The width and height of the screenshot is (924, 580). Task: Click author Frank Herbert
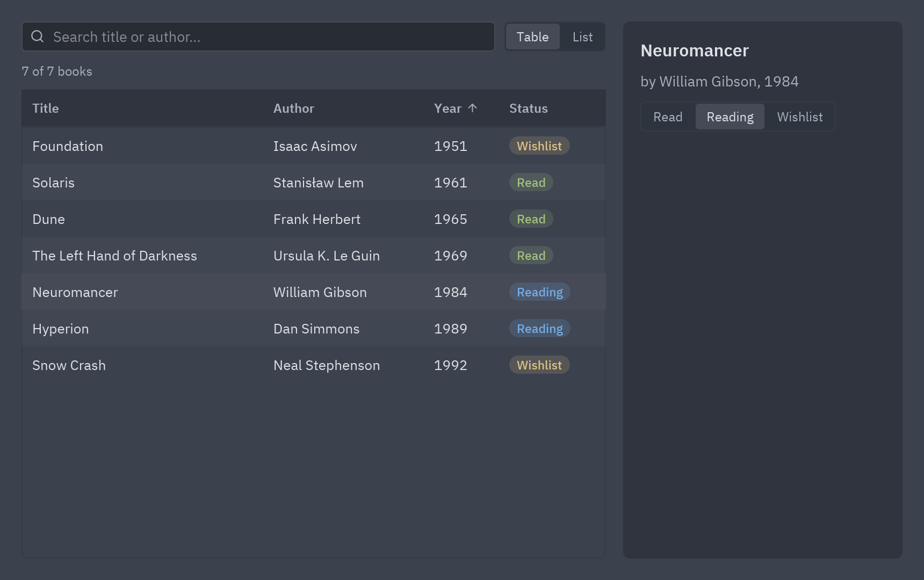click(x=317, y=219)
